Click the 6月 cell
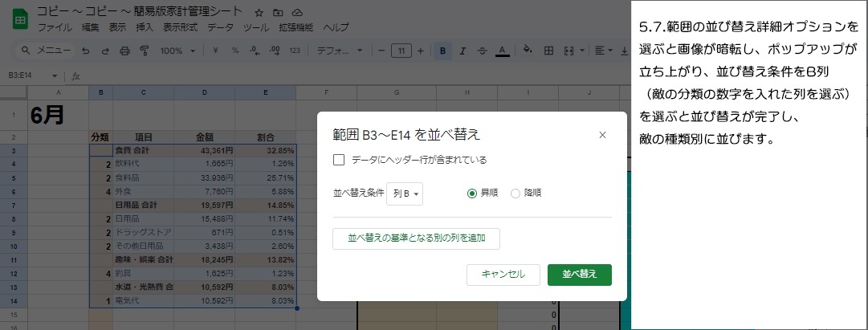Image resolution: width=868 pixels, height=330 pixels. coord(58,115)
